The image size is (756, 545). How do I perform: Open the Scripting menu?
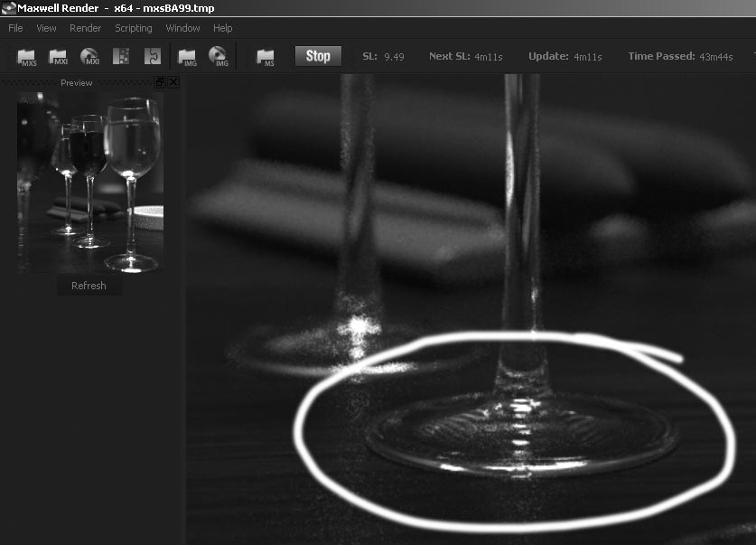134,28
